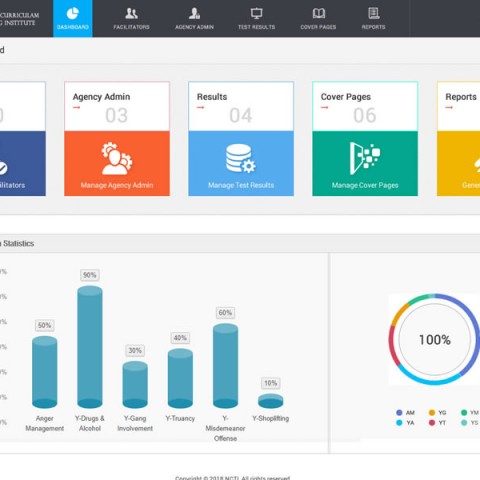Go to REPORTS nav label
The image size is (480, 480).
point(373,27)
